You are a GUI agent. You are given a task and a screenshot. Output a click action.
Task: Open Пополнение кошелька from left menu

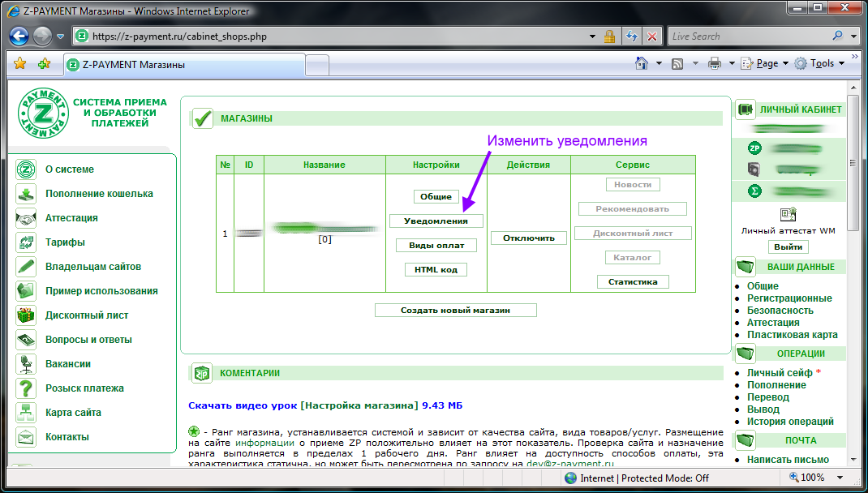99,194
